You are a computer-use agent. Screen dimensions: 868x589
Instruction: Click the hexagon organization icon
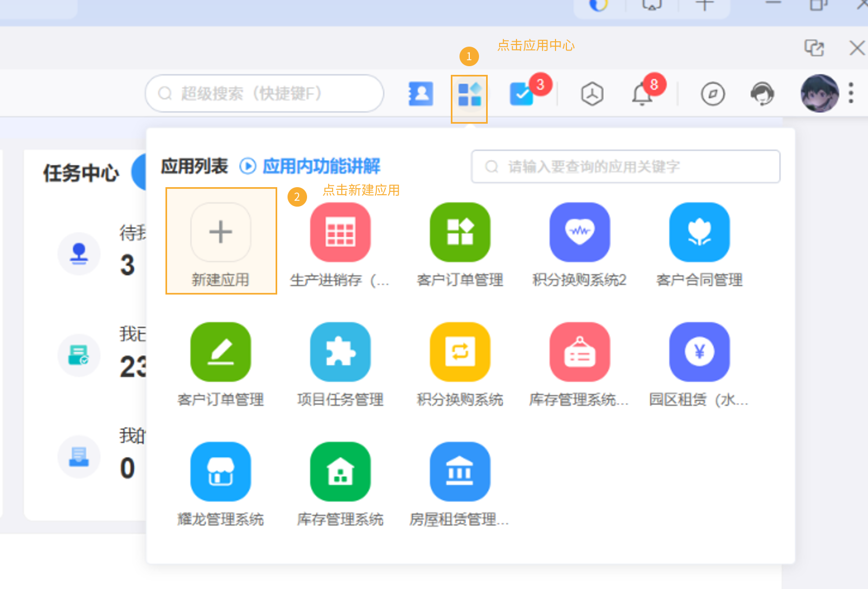coord(592,94)
